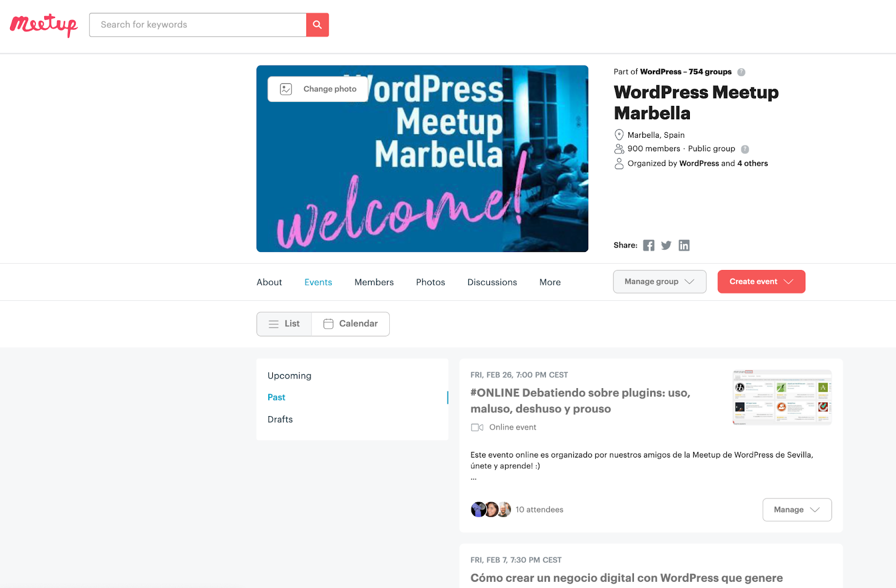The height and width of the screenshot is (588, 896).
Task: Switch to List view
Action: click(x=284, y=324)
